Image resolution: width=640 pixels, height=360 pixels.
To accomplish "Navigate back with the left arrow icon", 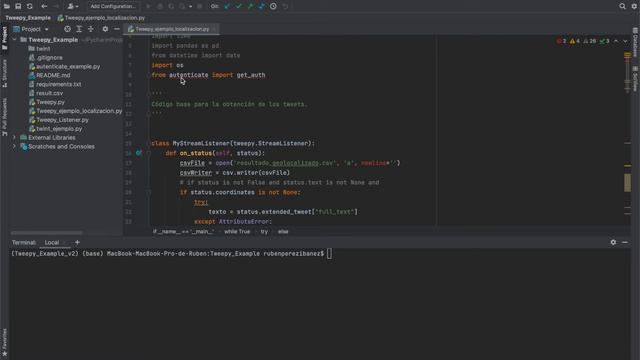I will [x=44, y=6].
